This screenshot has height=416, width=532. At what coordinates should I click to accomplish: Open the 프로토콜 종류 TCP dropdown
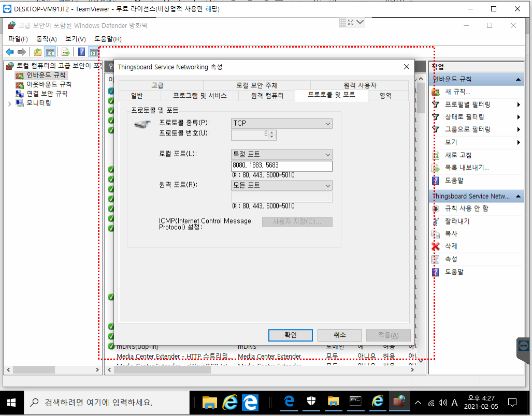click(x=282, y=123)
